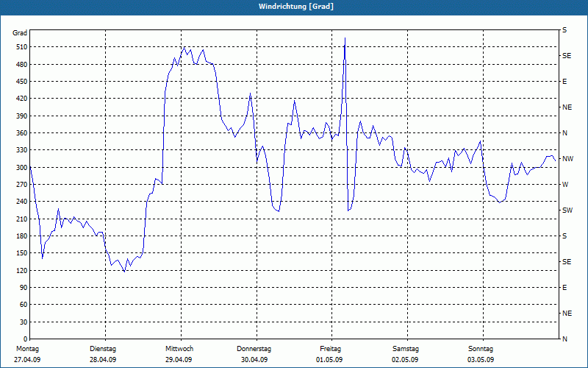This screenshot has width=588, height=368.
Task: Click the 30 degree axis value
Action: 24,322
